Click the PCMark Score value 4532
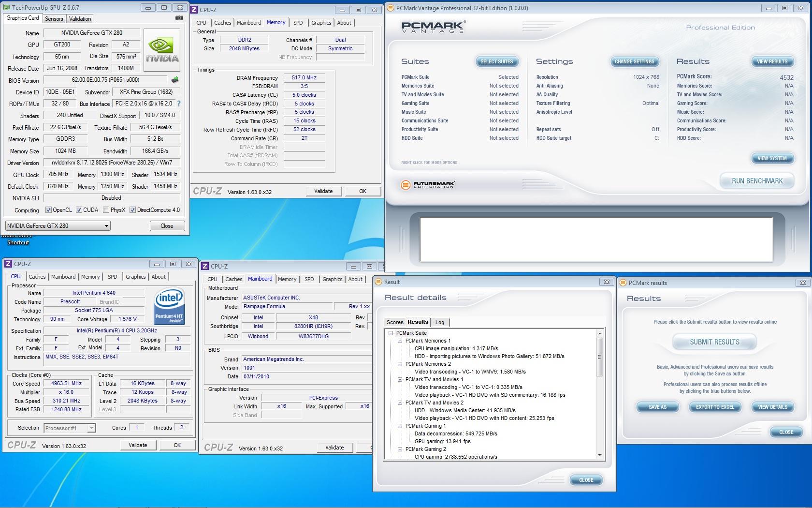Image resolution: width=812 pixels, height=508 pixels. coord(786,77)
